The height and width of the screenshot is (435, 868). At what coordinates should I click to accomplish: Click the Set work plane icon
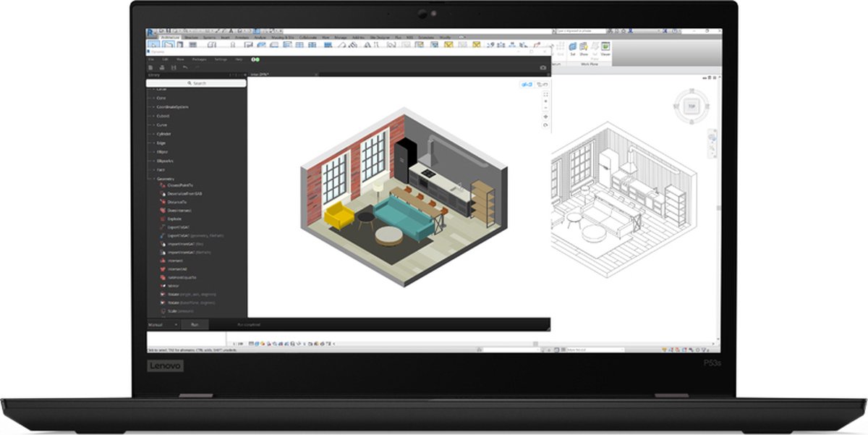(573, 47)
